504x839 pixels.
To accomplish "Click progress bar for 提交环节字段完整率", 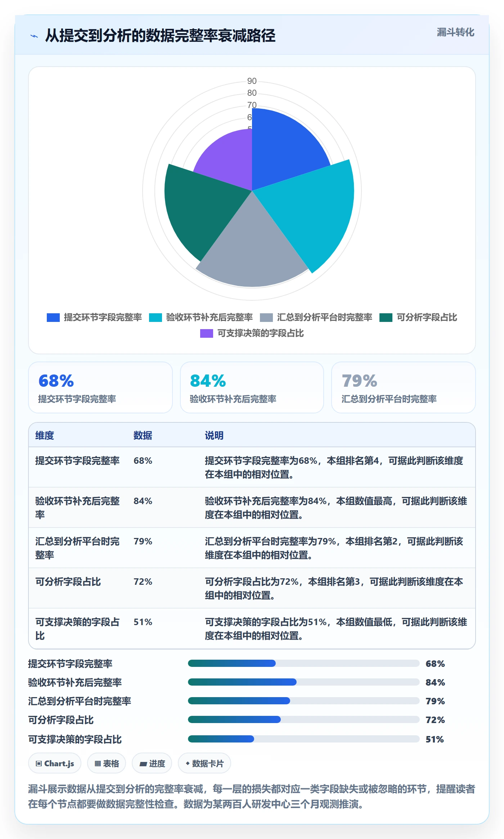I will click(x=303, y=663).
